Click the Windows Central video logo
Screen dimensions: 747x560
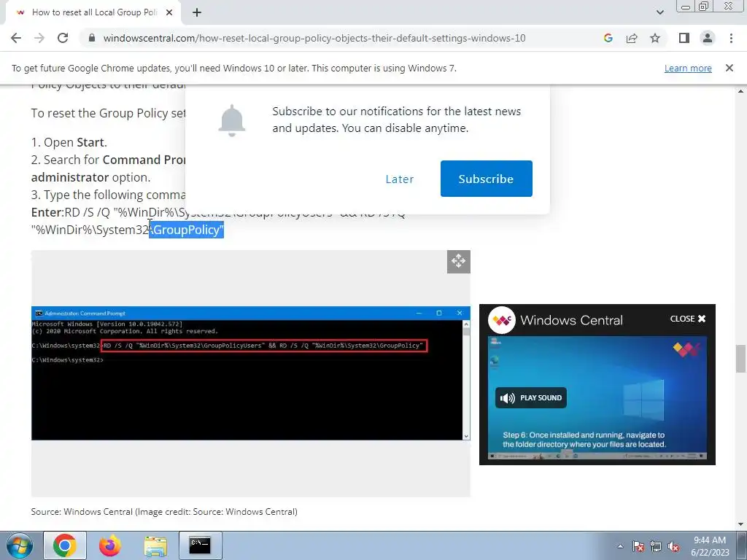coord(502,319)
